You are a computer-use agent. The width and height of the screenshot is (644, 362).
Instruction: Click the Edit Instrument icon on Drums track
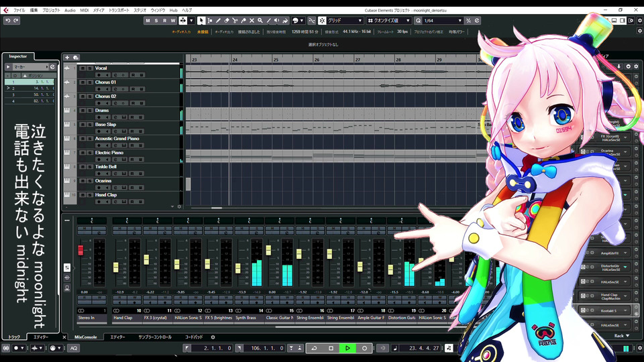[123, 117]
